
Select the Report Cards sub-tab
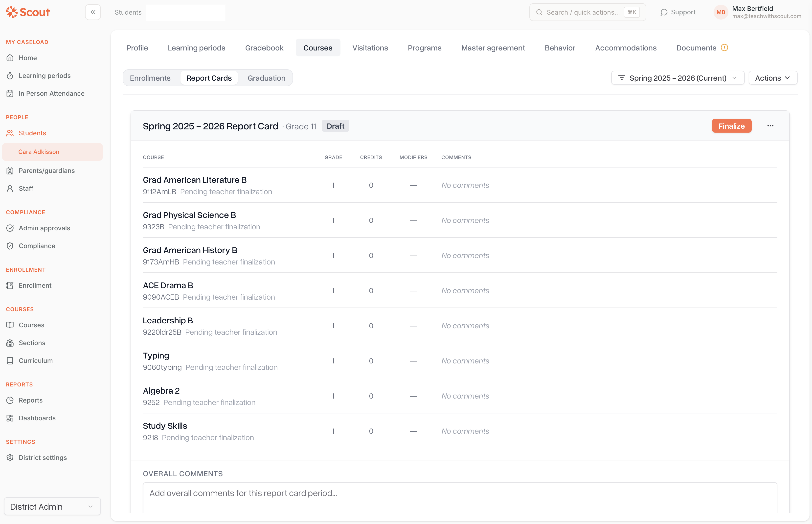209,78
